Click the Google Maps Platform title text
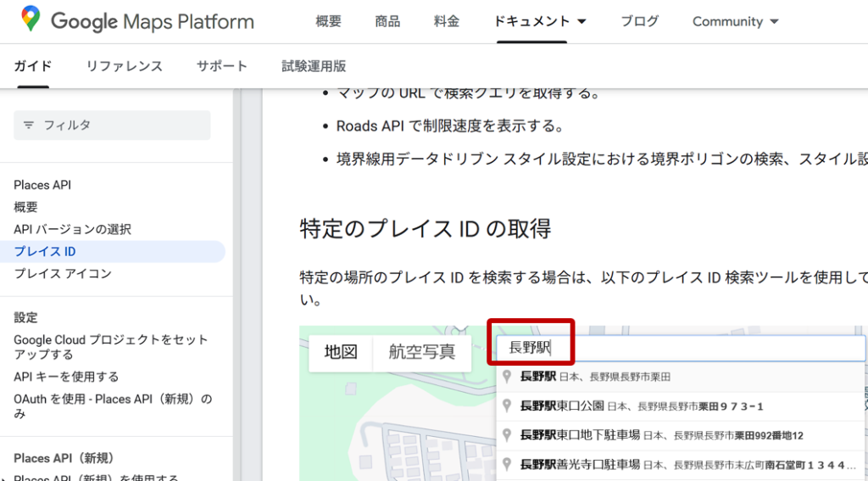This screenshot has height=481, width=868. [153, 21]
